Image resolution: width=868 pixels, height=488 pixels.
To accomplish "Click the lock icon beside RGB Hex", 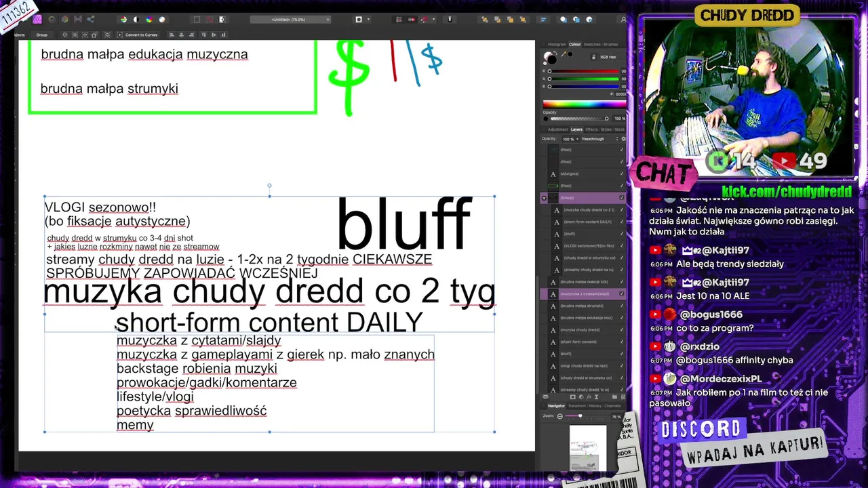I will (593, 57).
